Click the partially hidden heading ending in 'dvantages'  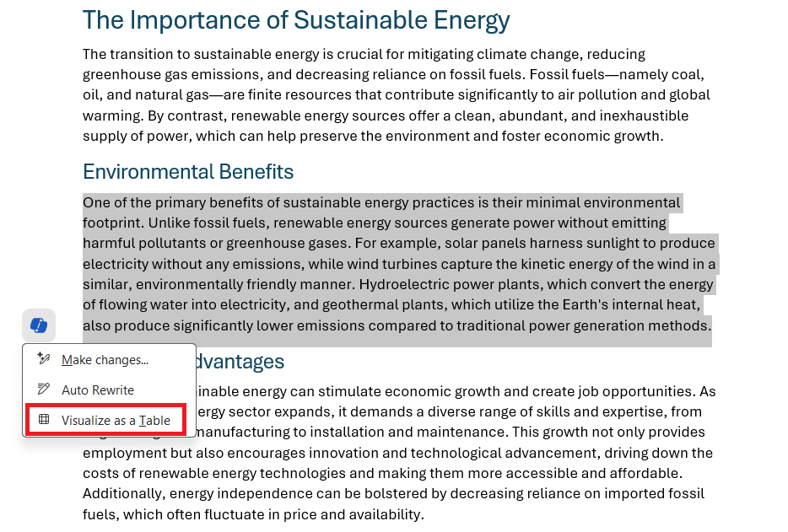[240, 362]
